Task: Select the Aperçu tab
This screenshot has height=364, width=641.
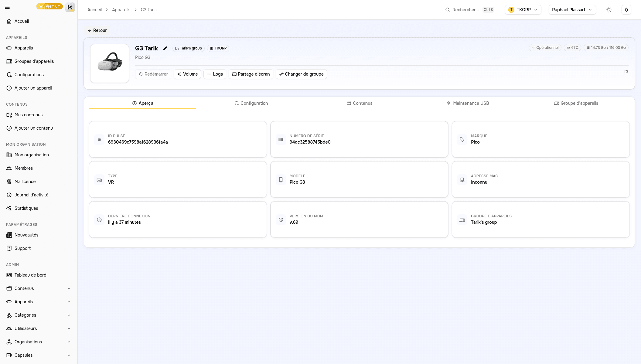Action: (143, 103)
